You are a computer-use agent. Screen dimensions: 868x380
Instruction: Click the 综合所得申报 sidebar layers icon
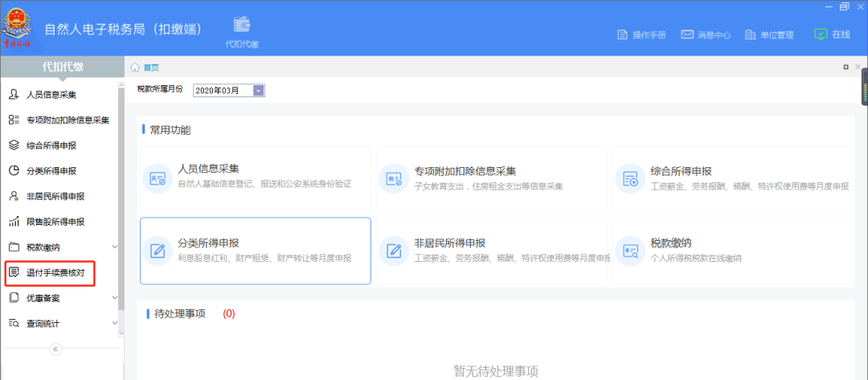coord(14,145)
